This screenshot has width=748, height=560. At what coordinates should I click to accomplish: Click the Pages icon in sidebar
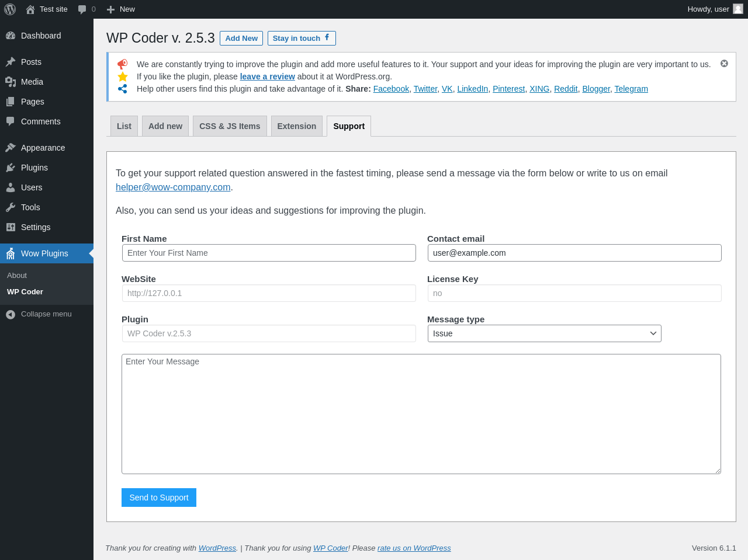point(11,102)
